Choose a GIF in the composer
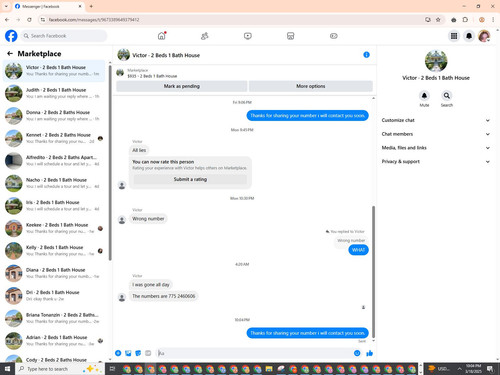 click(148, 353)
